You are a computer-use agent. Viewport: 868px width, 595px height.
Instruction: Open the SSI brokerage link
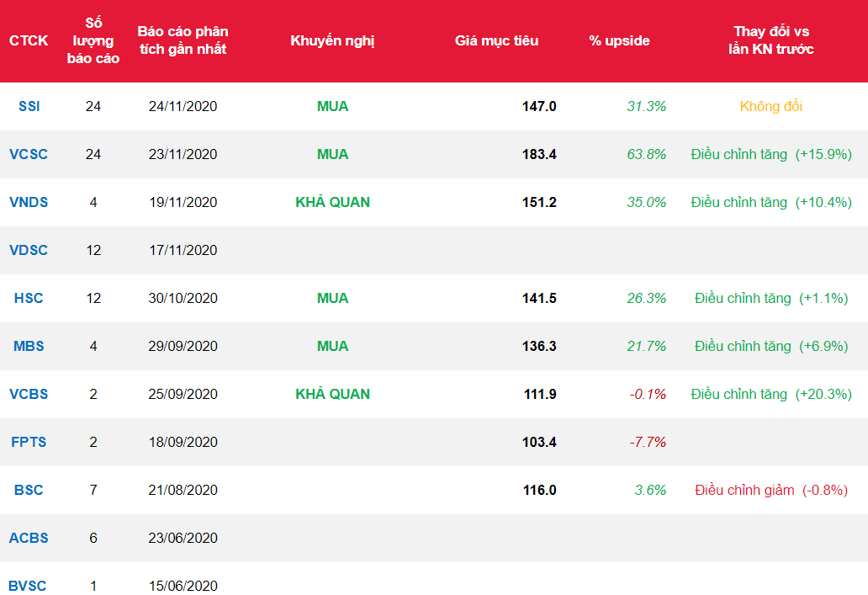[29, 106]
